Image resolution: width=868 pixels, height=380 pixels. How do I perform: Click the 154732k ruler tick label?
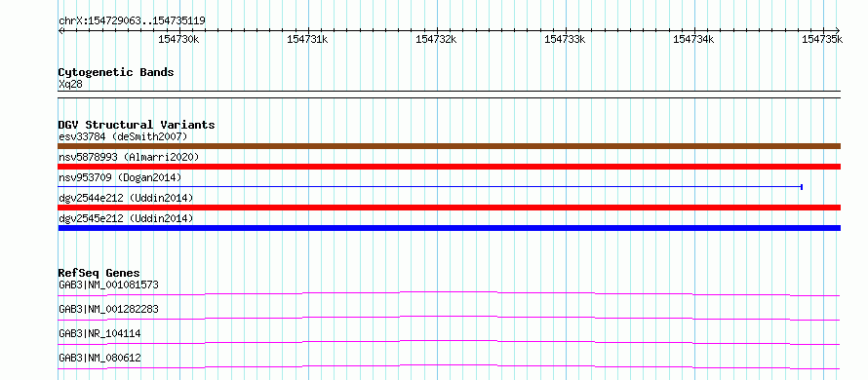pyautogui.click(x=436, y=39)
